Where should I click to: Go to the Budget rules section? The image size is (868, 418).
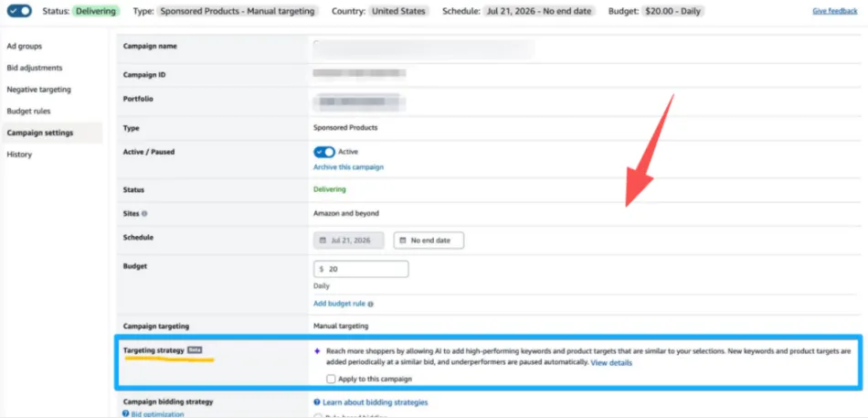click(29, 112)
